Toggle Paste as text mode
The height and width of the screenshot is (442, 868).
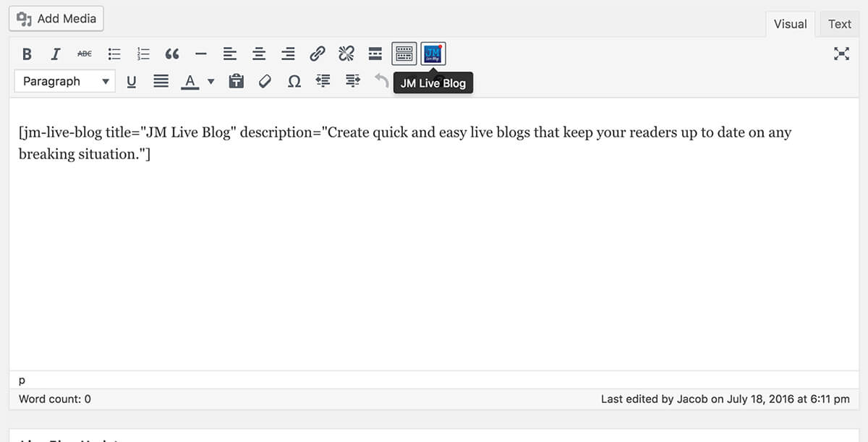point(236,82)
